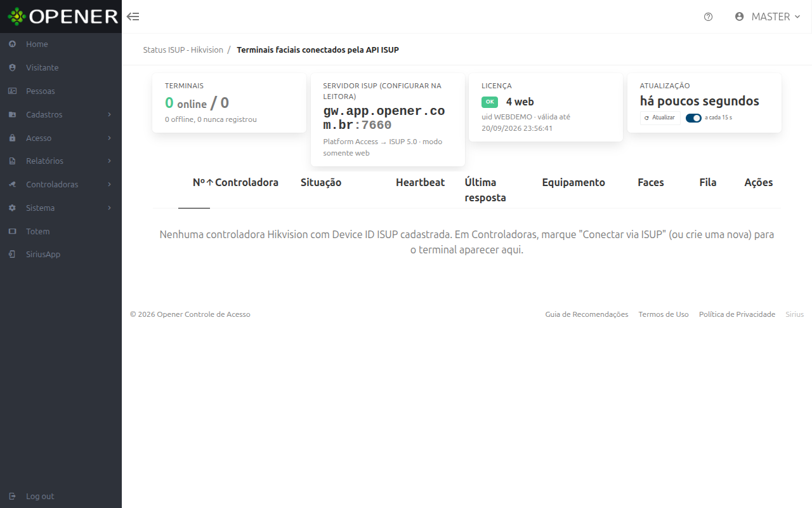Click the Pessoas card icon
The width and height of the screenshot is (812, 508).
click(13, 91)
